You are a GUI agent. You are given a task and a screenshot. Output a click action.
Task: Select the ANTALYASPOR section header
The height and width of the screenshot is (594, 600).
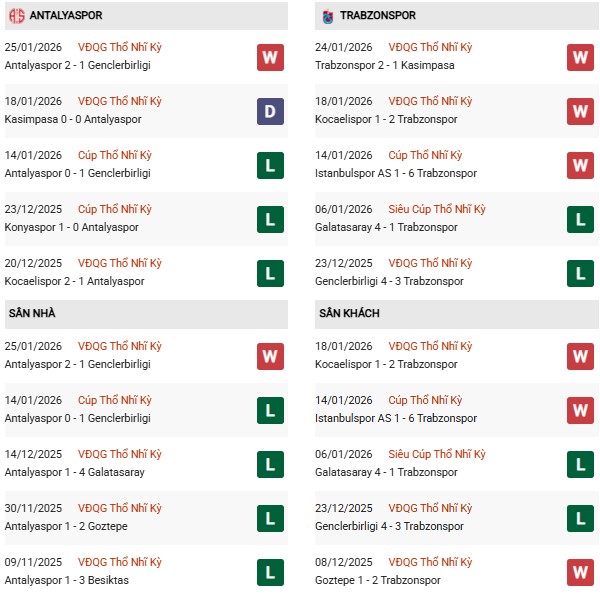tap(67, 16)
